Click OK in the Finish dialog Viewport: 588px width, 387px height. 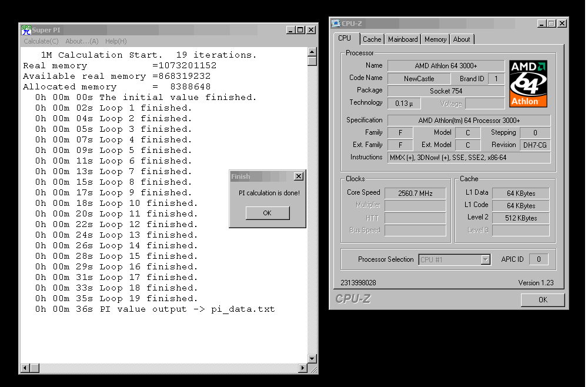pyautogui.click(x=268, y=213)
